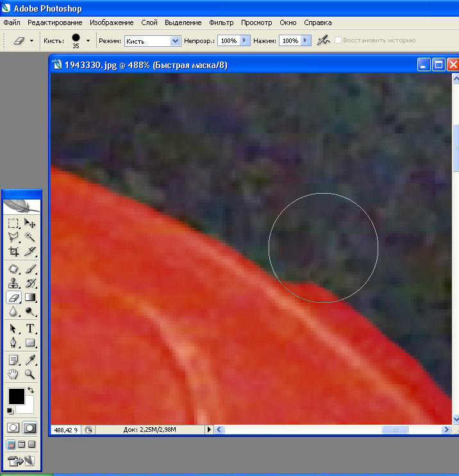Select the History Brush tool
The height and width of the screenshot is (476, 459).
tap(29, 284)
